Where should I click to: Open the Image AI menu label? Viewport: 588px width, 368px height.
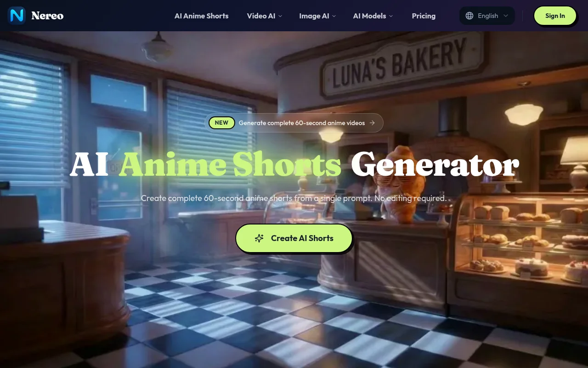(x=314, y=16)
